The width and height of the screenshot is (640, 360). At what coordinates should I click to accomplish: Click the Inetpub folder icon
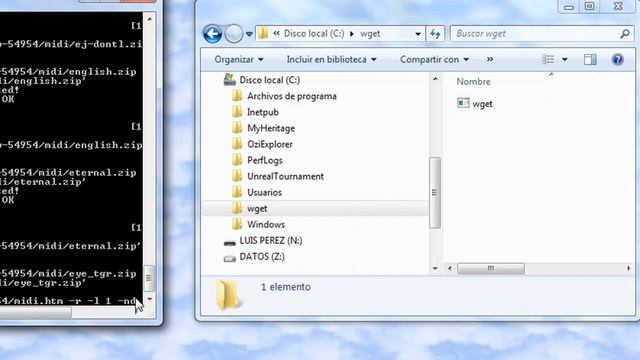coord(237,112)
